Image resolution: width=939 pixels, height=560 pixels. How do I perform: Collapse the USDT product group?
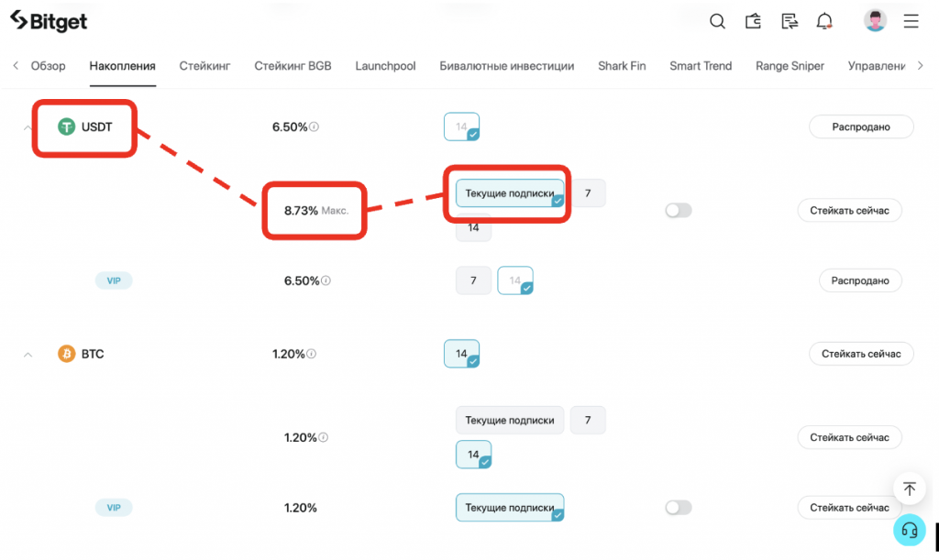[28, 127]
